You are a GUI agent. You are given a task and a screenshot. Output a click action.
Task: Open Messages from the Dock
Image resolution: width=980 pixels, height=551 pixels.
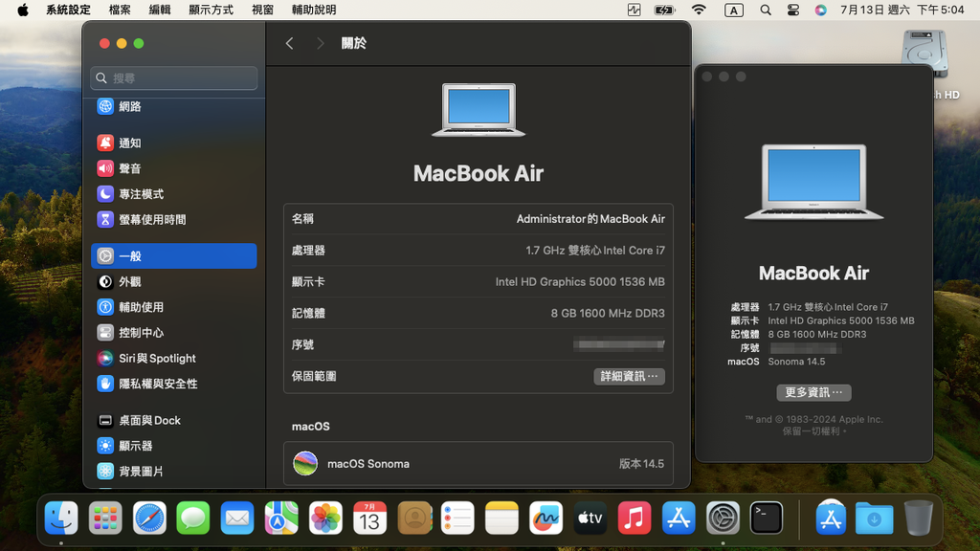[x=193, y=518]
